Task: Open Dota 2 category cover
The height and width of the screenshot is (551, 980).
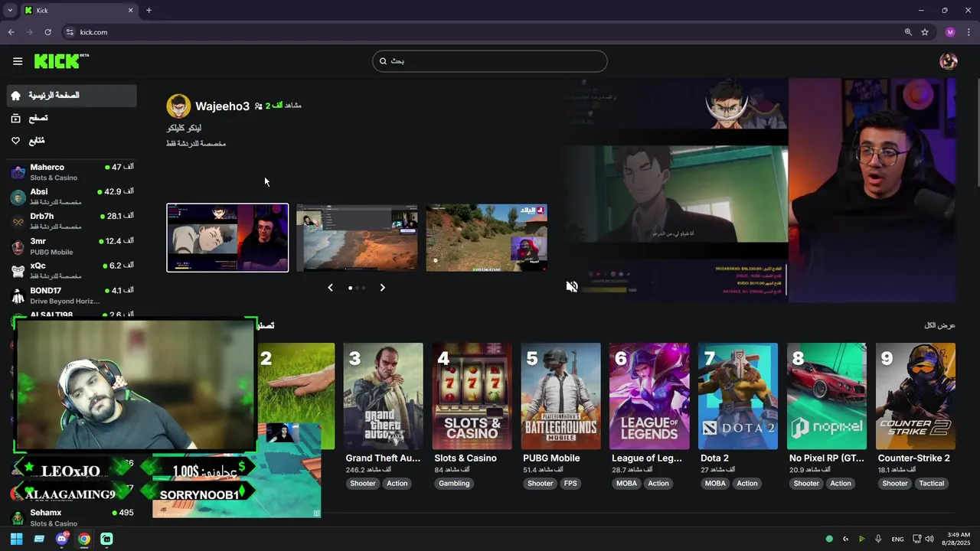Action: click(738, 396)
